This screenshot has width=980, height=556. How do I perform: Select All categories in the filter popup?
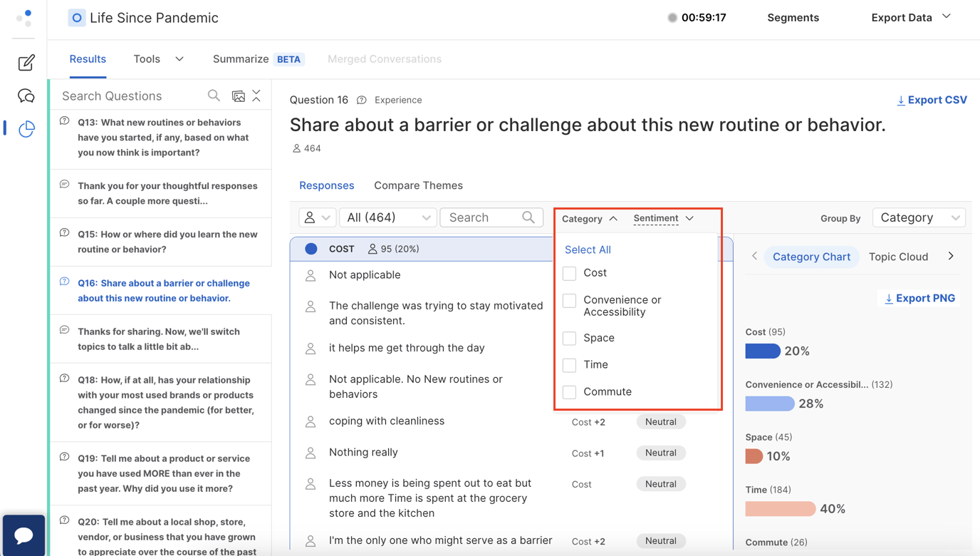pos(587,249)
